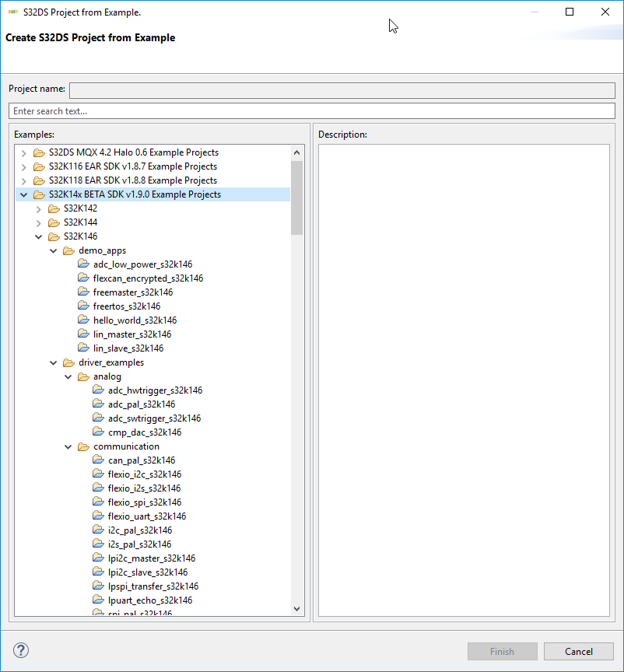624x672 pixels.
Task: Select hello_world_s32k146 example
Action: click(135, 320)
